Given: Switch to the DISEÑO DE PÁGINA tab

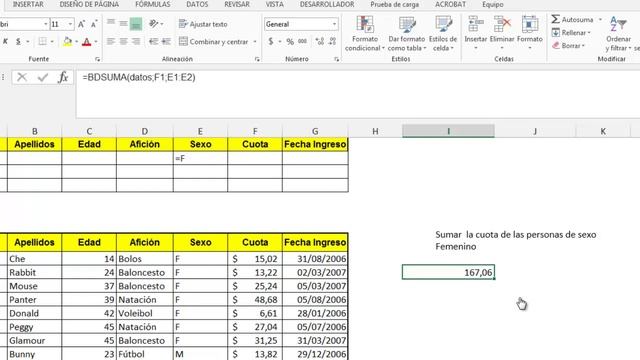Looking at the screenshot, I should coord(89,4).
